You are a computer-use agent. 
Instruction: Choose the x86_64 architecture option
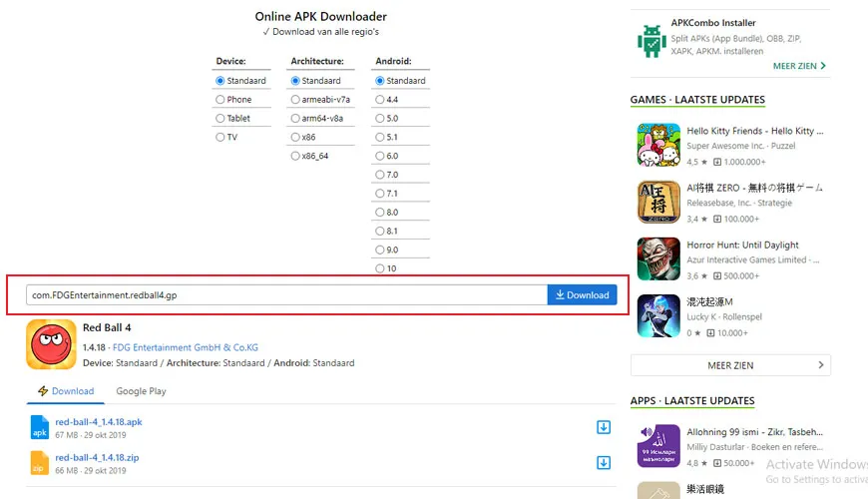[x=295, y=156]
